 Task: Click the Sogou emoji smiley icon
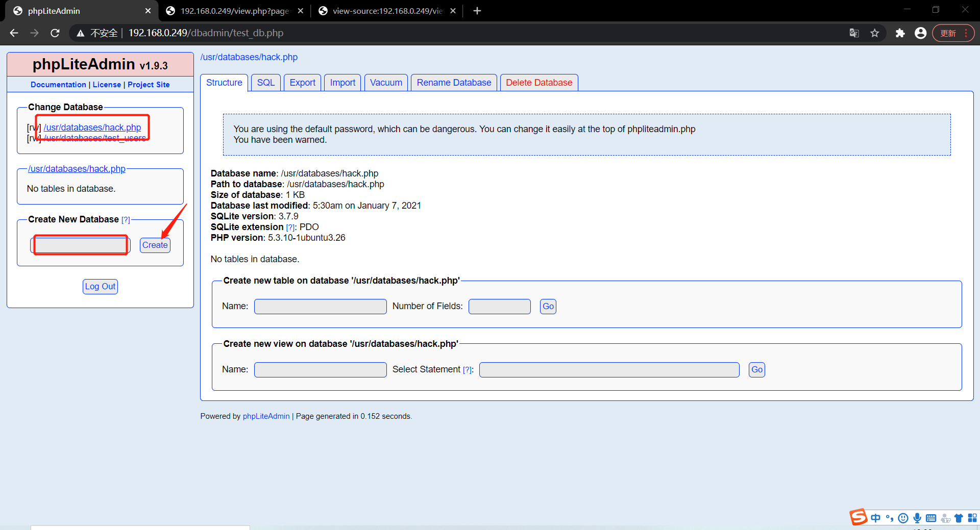[x=903, y=518]
